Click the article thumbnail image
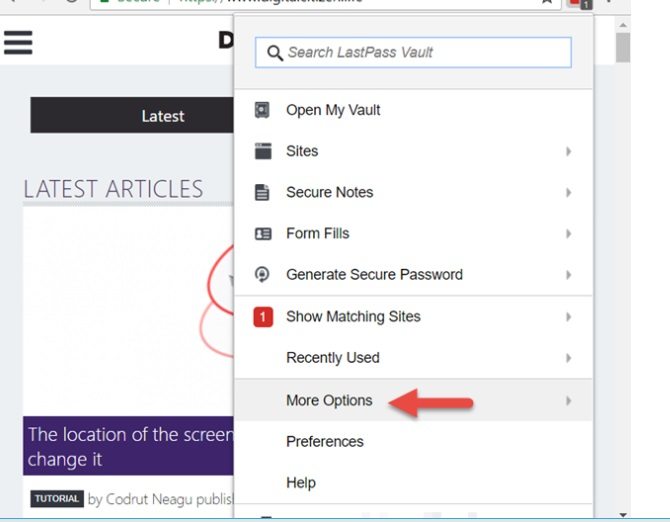The image size is (670, 522). click(128, 312)
